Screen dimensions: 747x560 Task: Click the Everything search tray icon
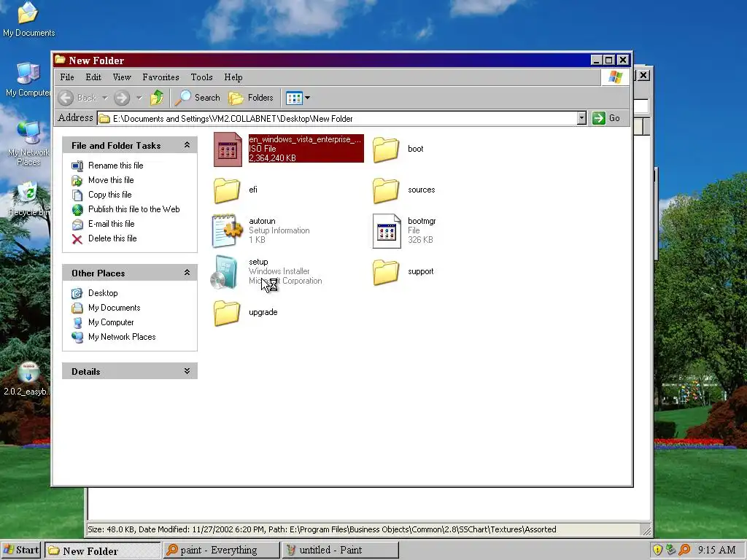(684, 550)
